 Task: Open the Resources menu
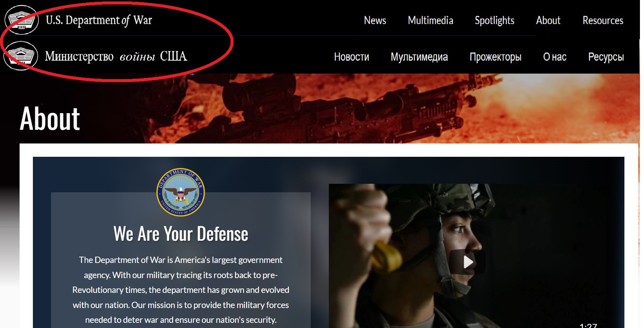(603, 20)
